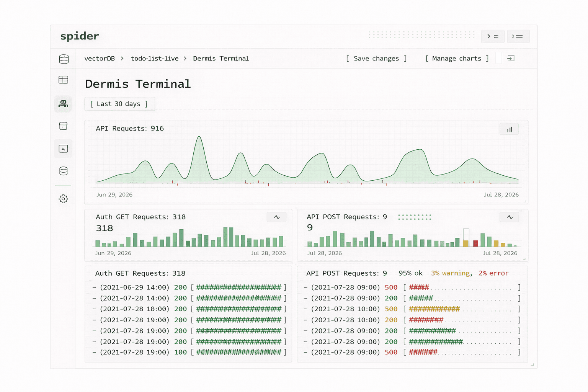Click the second prompt list button in header

(x=518, y=36)
